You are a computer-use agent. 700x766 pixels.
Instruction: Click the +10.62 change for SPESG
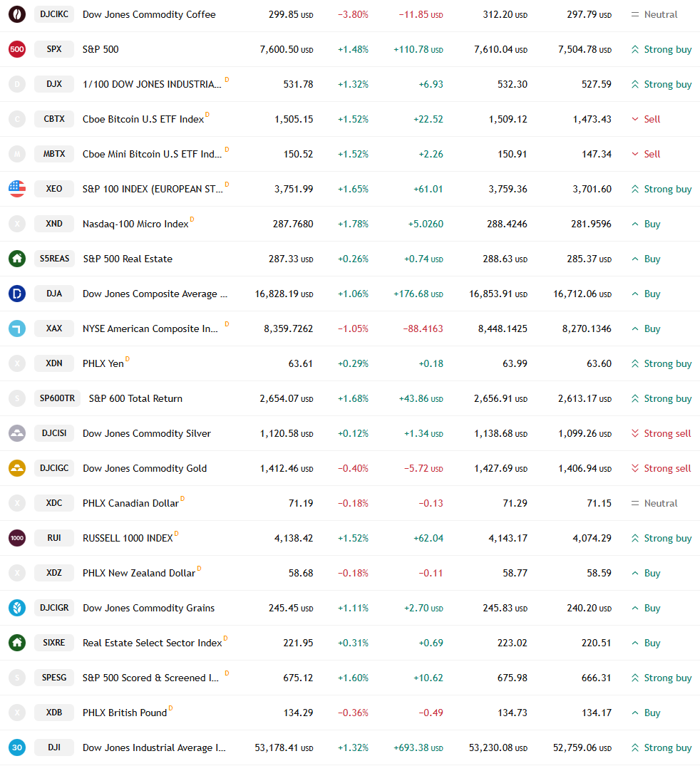[x=428, y=678]
